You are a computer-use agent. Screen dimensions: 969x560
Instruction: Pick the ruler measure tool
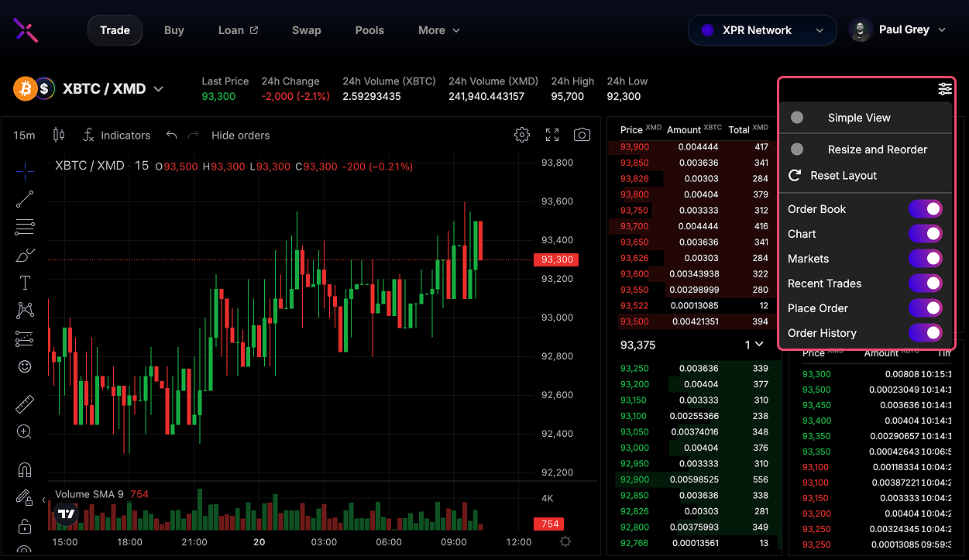(x=25, y=404)
